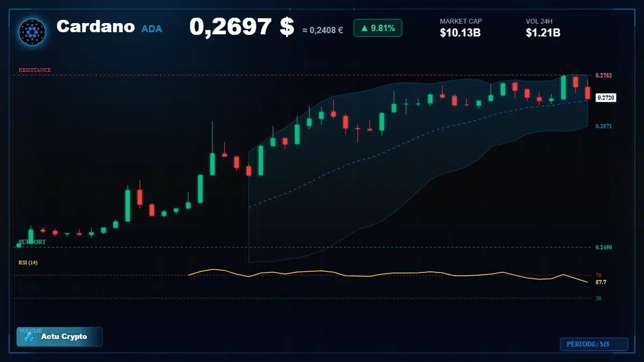The image size is (644, 362).
Task: Click the $10.13B market cap value
Action: pos(460,33)
